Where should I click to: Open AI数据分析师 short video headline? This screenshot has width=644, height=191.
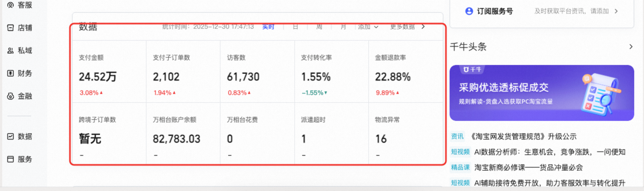[550, 152]
